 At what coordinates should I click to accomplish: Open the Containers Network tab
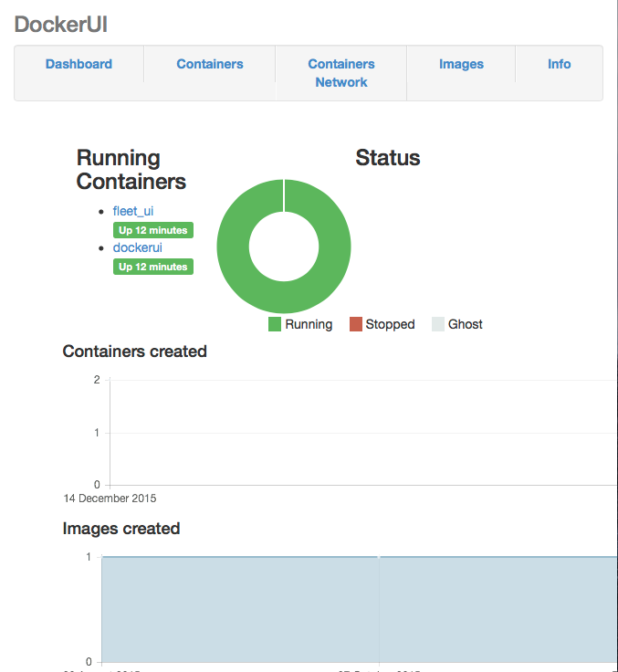341,73
